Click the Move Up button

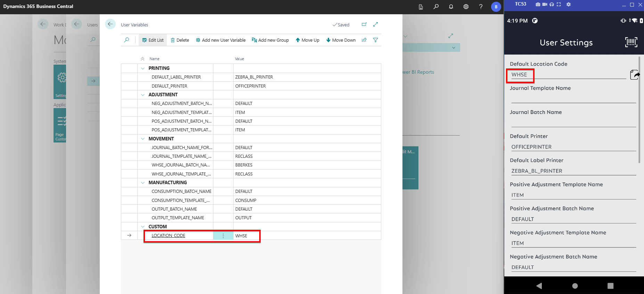(x=307, y=40)
